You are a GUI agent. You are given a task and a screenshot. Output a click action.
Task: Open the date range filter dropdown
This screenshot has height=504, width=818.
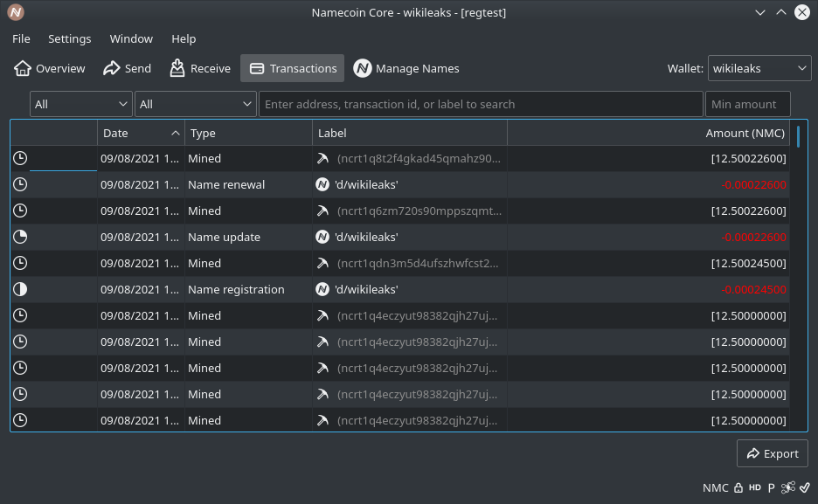80,103
